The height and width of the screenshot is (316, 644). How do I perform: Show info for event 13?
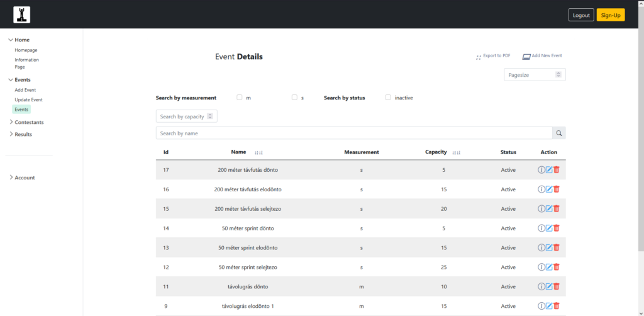point(541,248)
